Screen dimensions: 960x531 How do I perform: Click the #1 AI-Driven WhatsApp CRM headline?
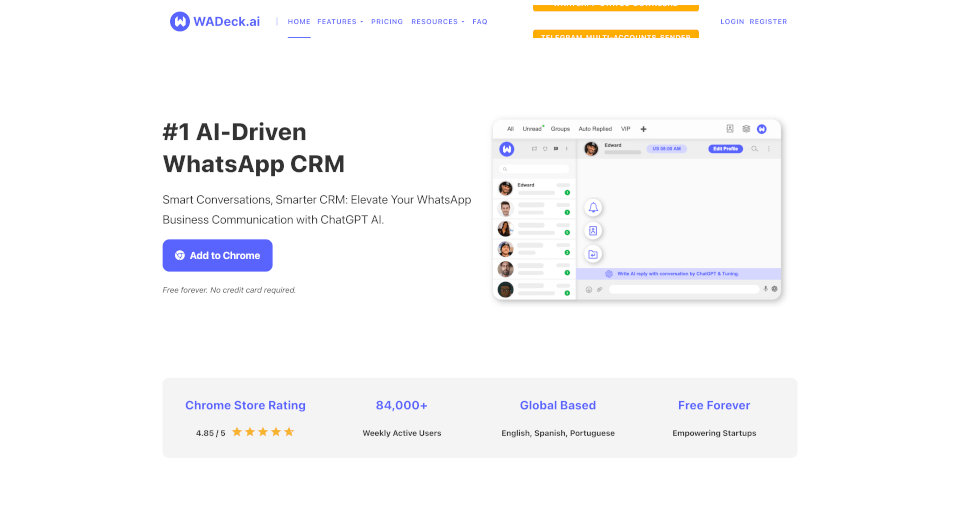coord(253,148)
